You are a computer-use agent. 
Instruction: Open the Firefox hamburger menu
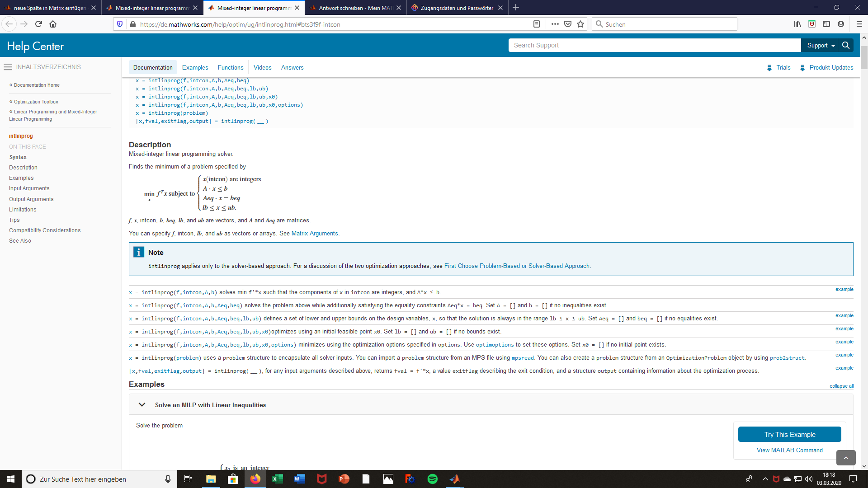click(859, 24)
